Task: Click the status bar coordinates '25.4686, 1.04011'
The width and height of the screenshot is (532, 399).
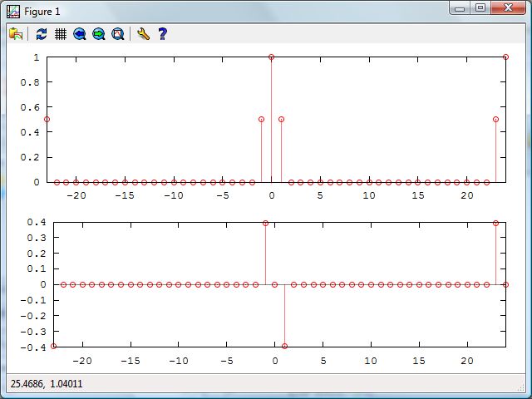Action: tap(47, 384)
